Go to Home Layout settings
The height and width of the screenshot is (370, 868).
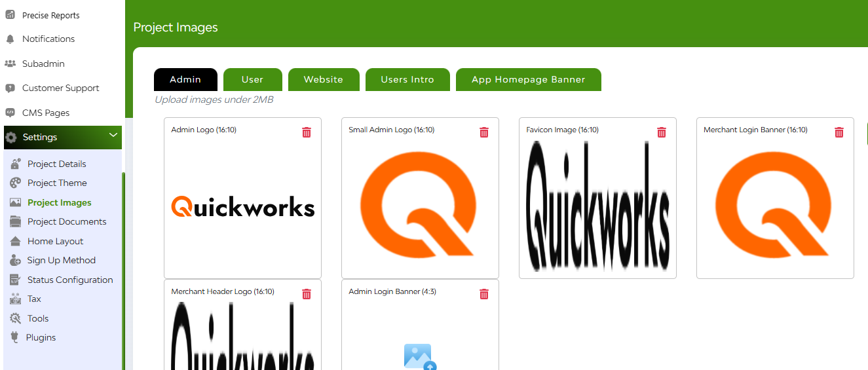coord(56,241)
